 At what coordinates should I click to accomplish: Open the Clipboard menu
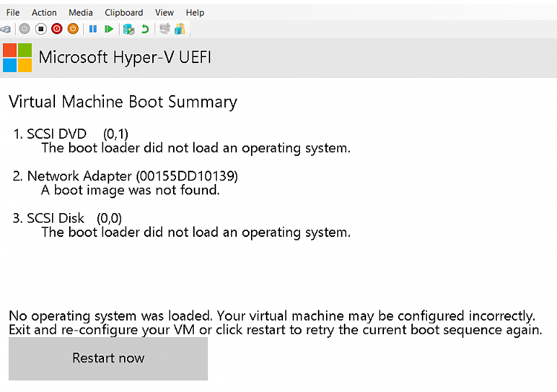123,13
